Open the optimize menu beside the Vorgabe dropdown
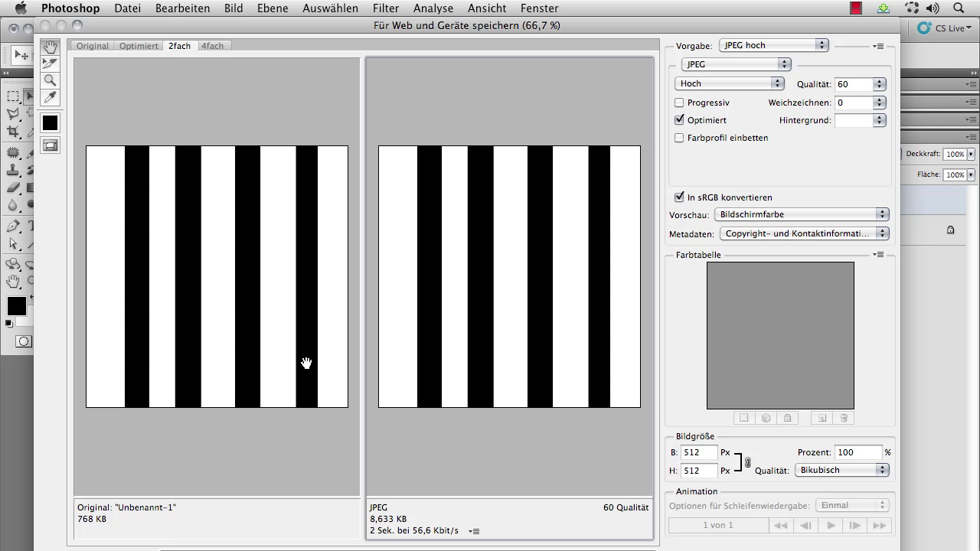This screenshot has height=551, width=980. 878,46
